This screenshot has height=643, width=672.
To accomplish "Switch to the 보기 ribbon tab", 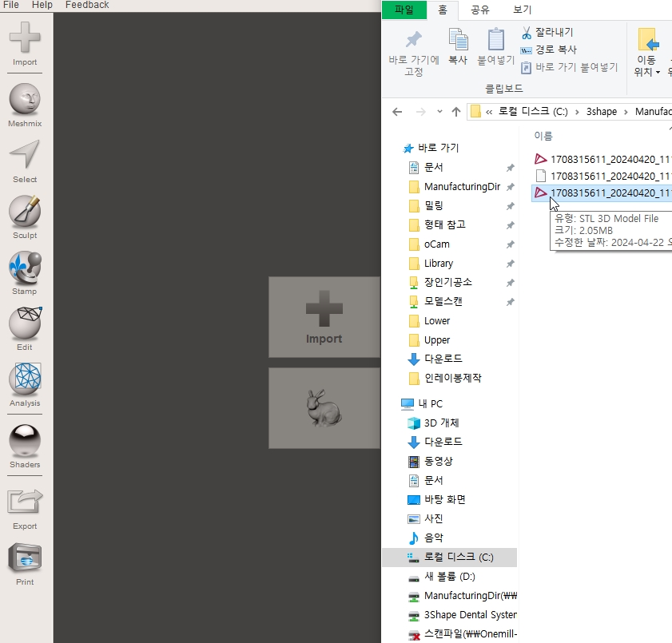I will (x=523, y=10).
